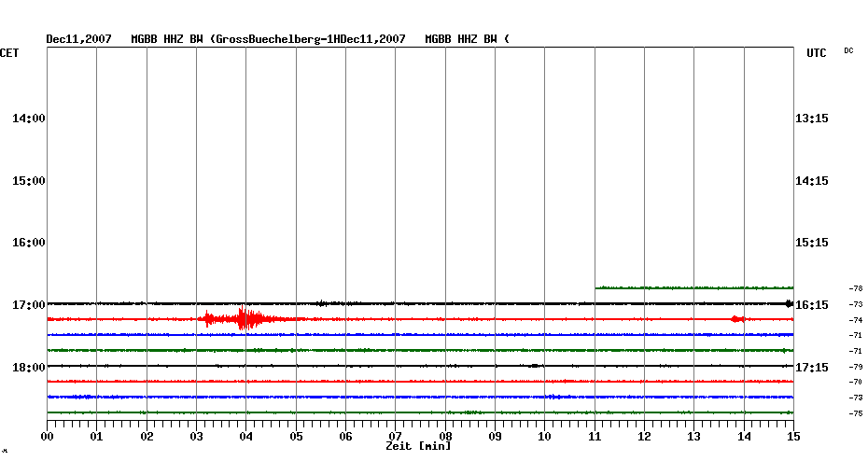Click minute label 11 on time axis
868x461 pixels.
tap(595, 437)
